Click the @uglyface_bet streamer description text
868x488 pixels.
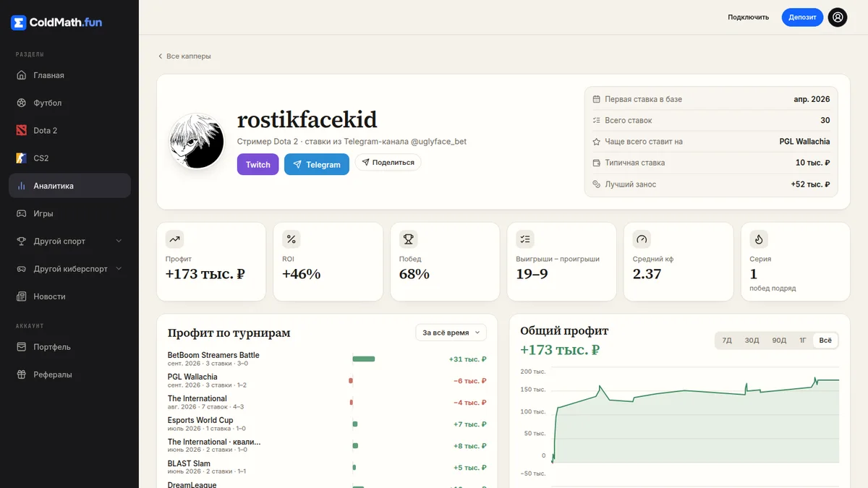click(352, 142)
